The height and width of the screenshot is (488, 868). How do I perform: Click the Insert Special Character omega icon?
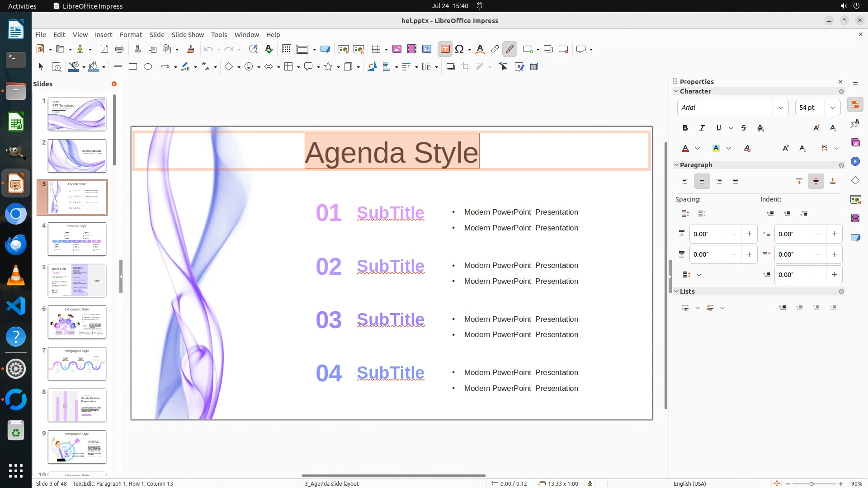(459, 49)
